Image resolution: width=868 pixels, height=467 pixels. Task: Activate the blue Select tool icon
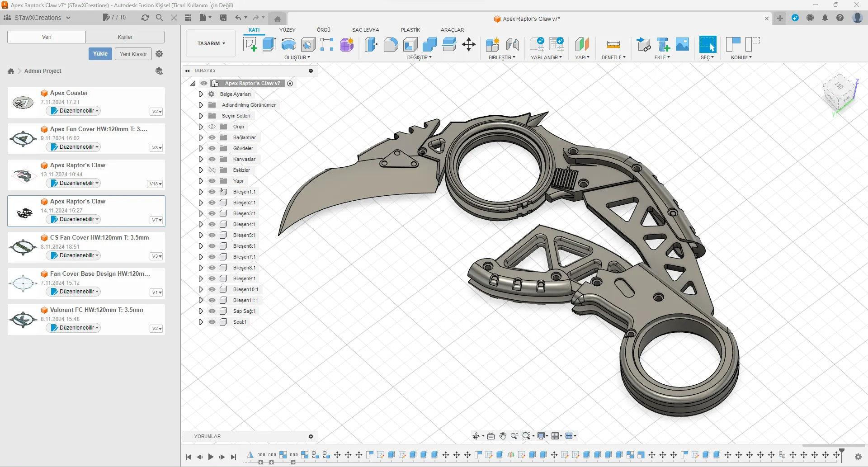tap(708, 44)
